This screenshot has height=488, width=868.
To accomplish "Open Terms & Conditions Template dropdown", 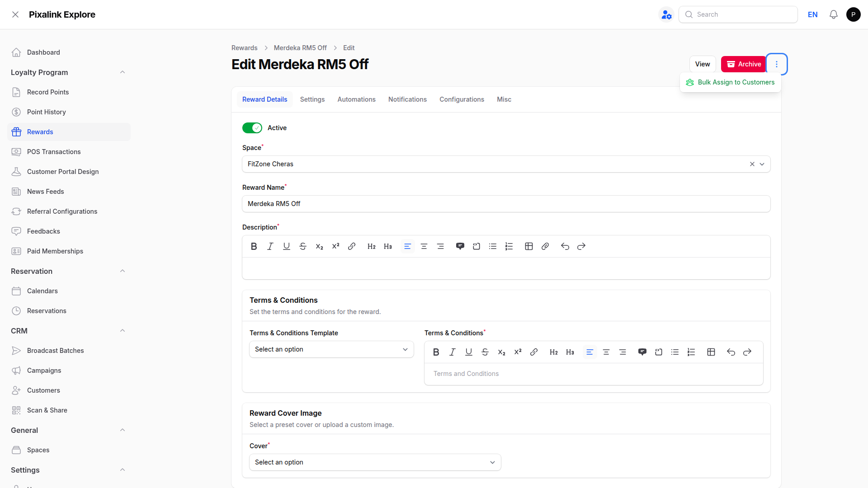I will [x=331, y=349].
